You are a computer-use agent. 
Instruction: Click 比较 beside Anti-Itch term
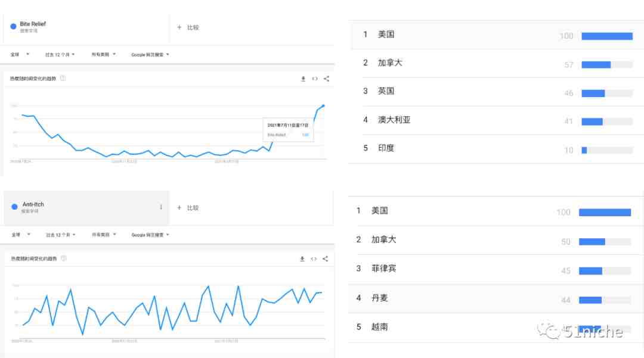(193, 208)
